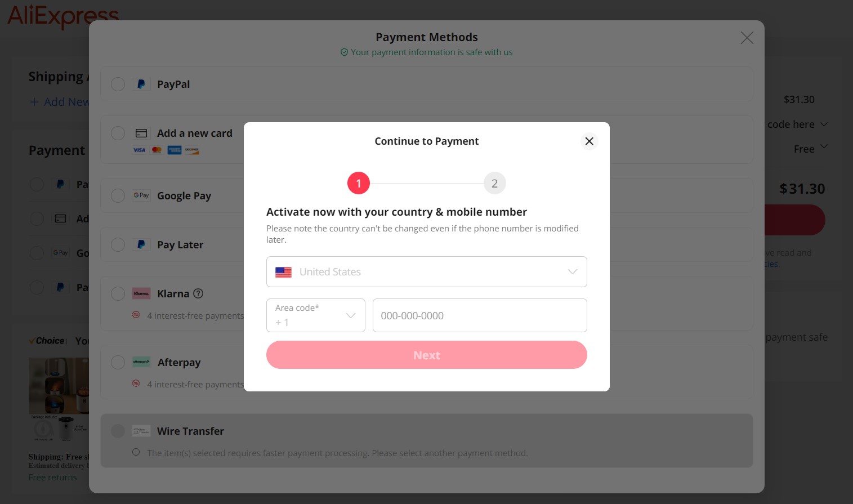Viewport: 853px width, 504px height.
Task: Click the Mastercard icon under Add a new card
Action: pos(157,150)
